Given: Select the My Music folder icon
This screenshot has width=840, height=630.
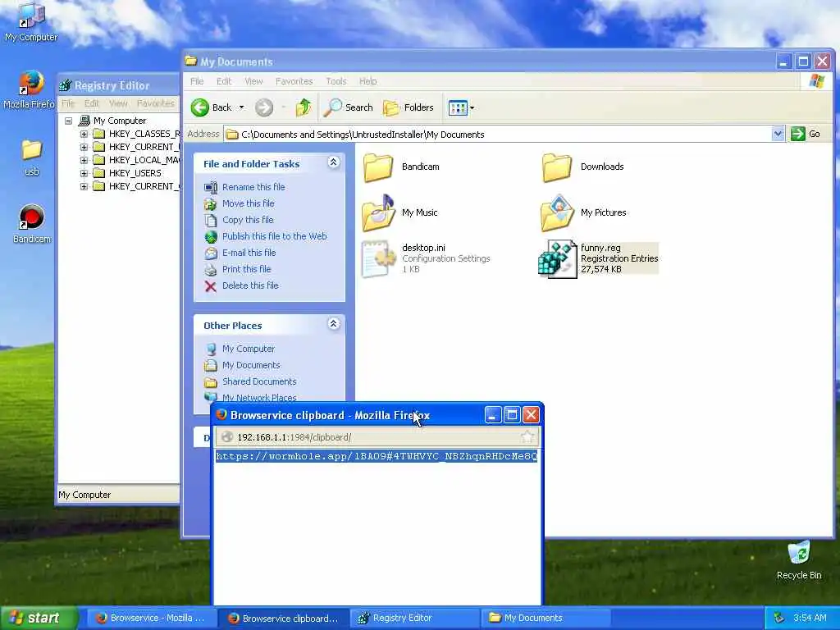Looking at the screenshot, I should 379,212.
